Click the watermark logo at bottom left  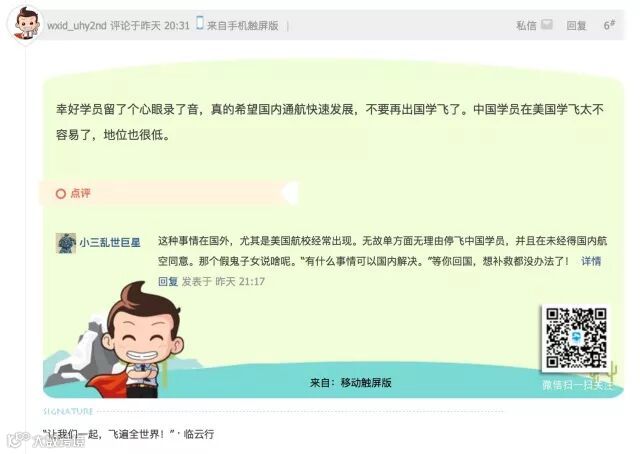47,440
